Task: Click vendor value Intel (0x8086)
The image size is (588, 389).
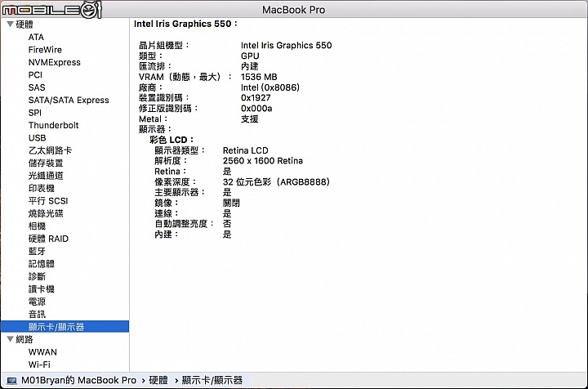Action: tap(270, 87)
